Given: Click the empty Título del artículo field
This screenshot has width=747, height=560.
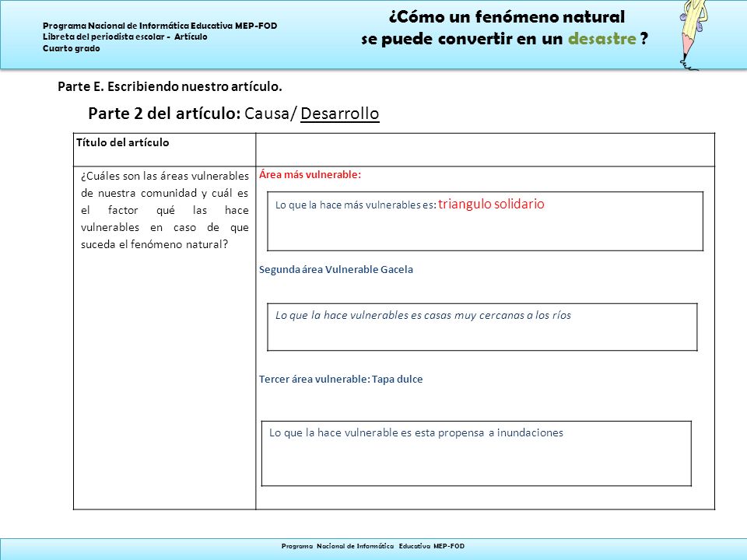Looking at the screenshot, I should click(x=485, y=150).
